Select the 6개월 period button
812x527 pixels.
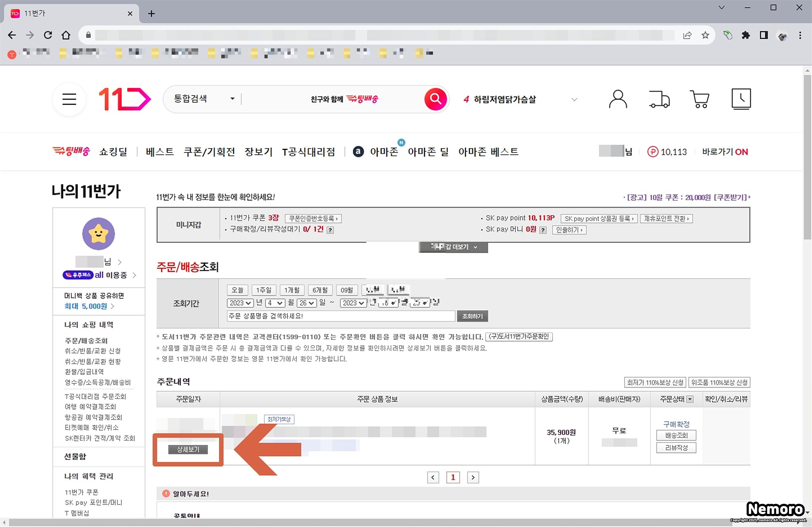tap(320, 290)
